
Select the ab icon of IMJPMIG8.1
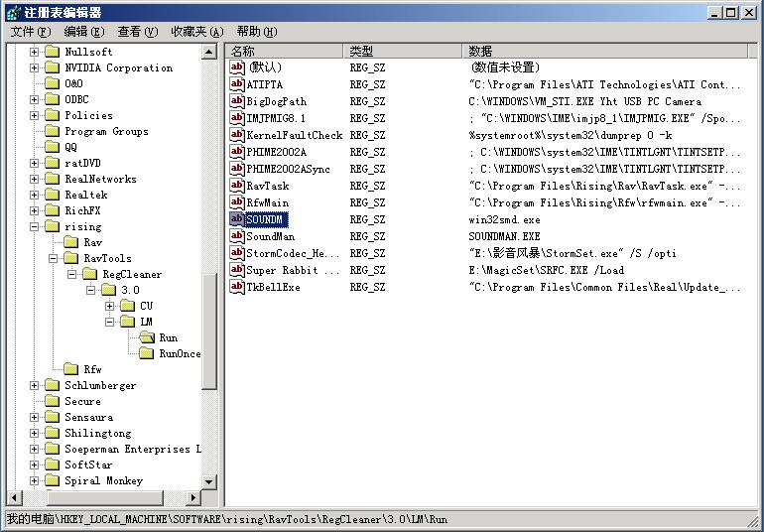[x=237, y=118]
